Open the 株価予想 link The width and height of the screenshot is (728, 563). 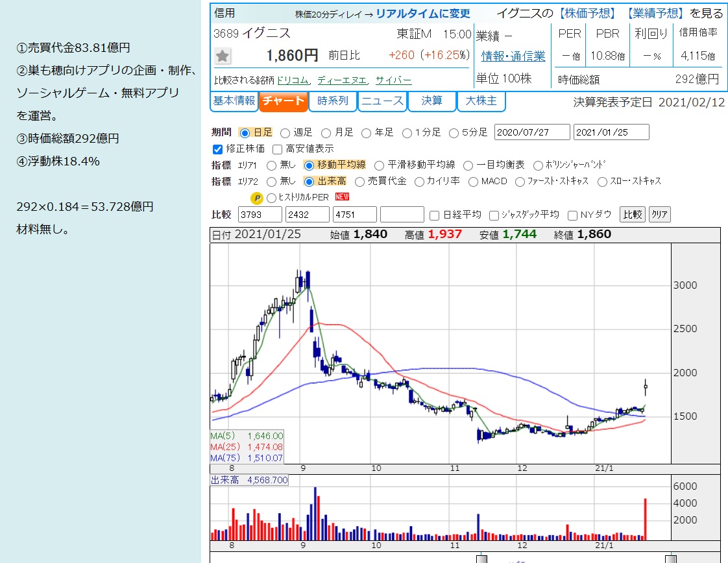[587, 14]
